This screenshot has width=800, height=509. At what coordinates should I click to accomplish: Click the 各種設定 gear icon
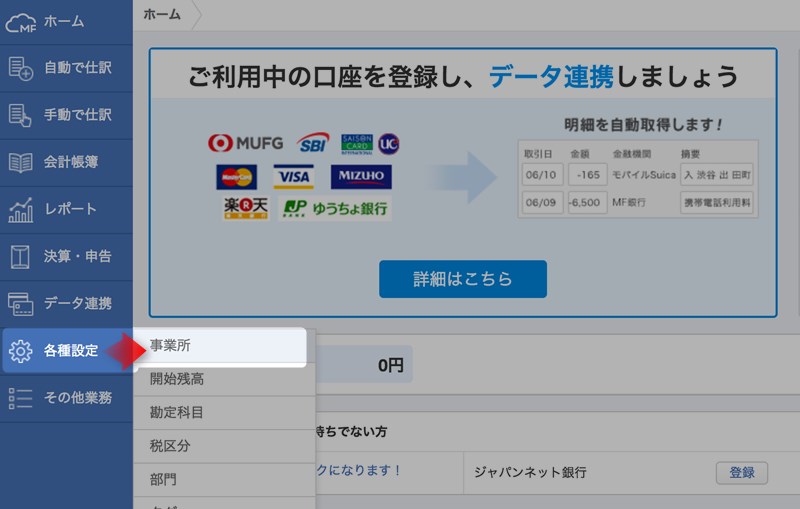tap(20, 351)
